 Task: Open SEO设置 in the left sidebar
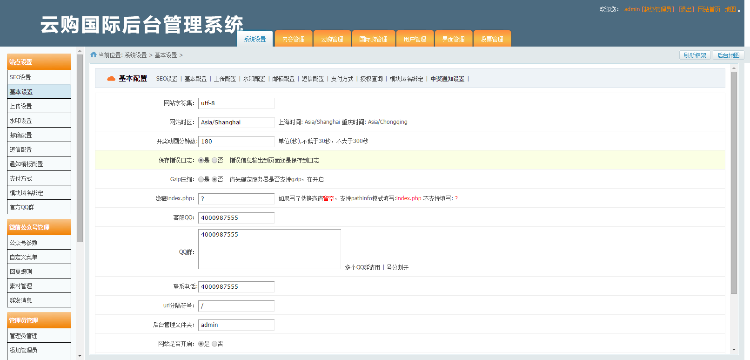pyautogui.click(x=39, y=77)
